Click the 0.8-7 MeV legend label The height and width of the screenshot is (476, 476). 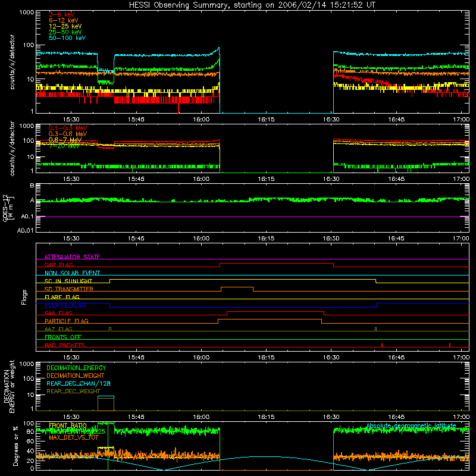65,140
